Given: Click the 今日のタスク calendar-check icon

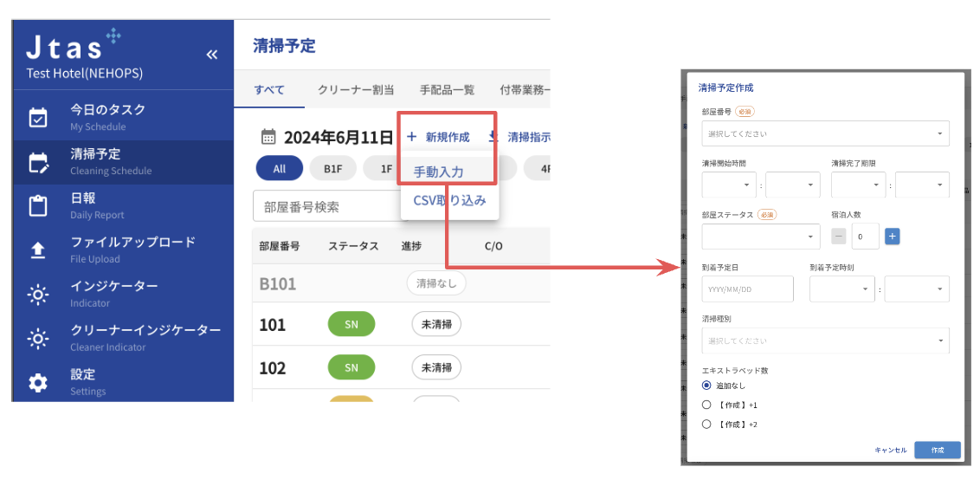Looking at the screenshot, I should point(38,118).
